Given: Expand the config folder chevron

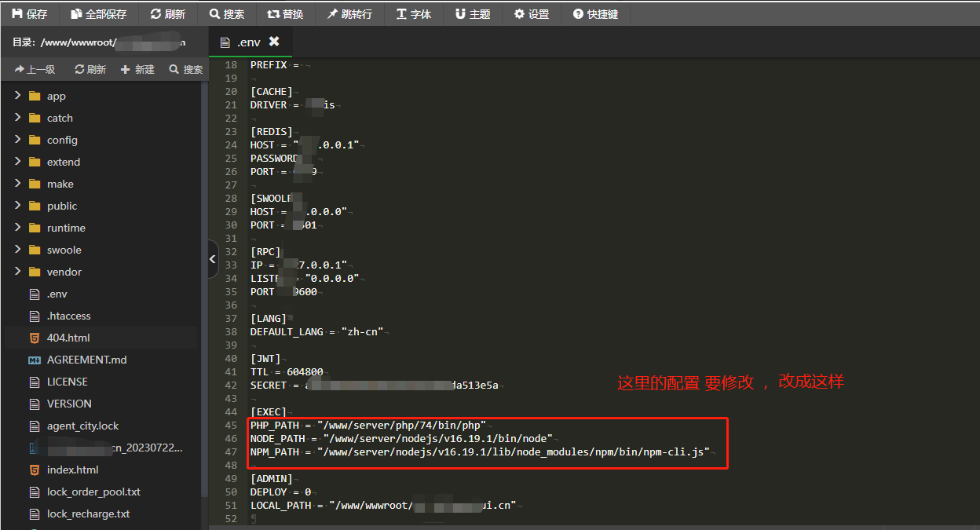Looking at the screenshot, I should [x=17, y=140].
